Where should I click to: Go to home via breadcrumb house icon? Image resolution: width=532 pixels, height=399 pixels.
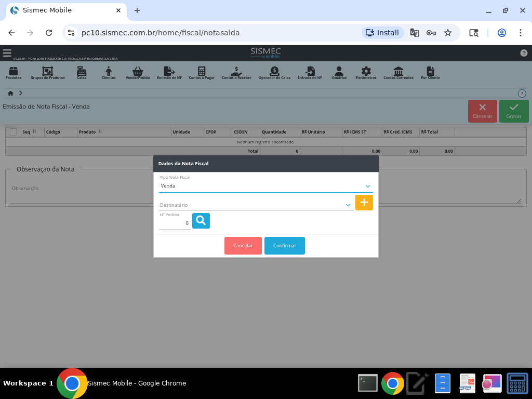(x=10, y=93)
